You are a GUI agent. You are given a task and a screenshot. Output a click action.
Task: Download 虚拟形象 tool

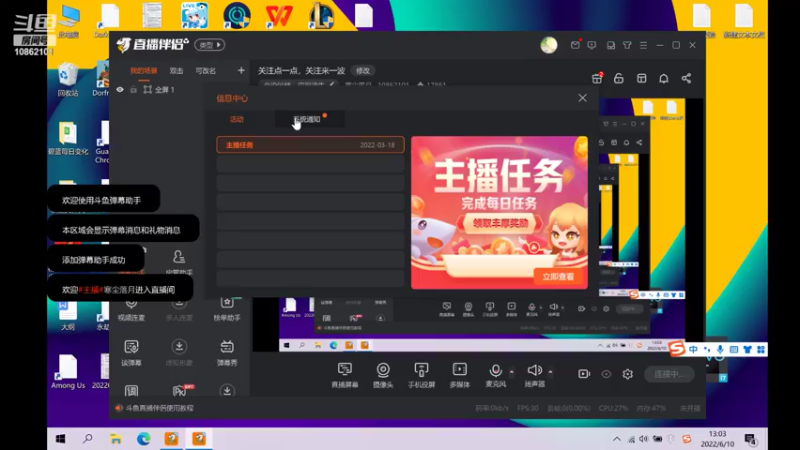pyautogui.click(x=179, y=353)
